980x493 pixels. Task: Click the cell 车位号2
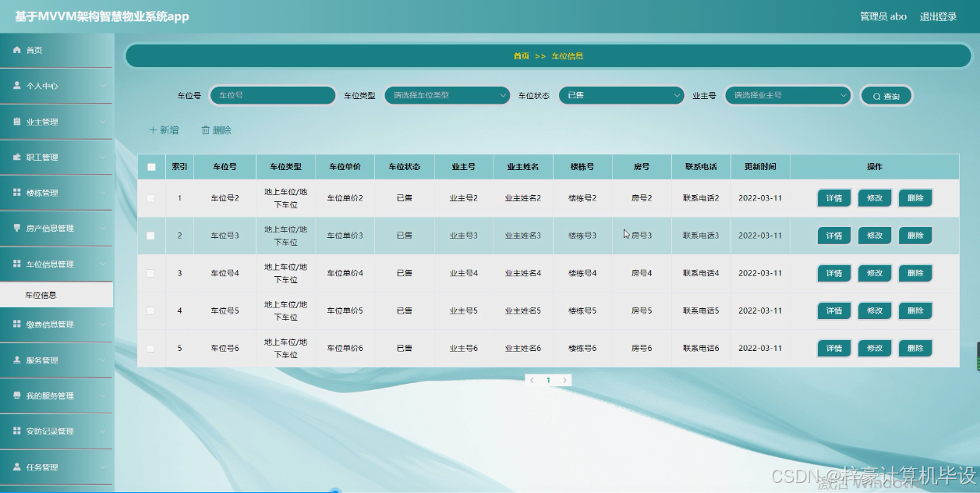coord(225,198)
